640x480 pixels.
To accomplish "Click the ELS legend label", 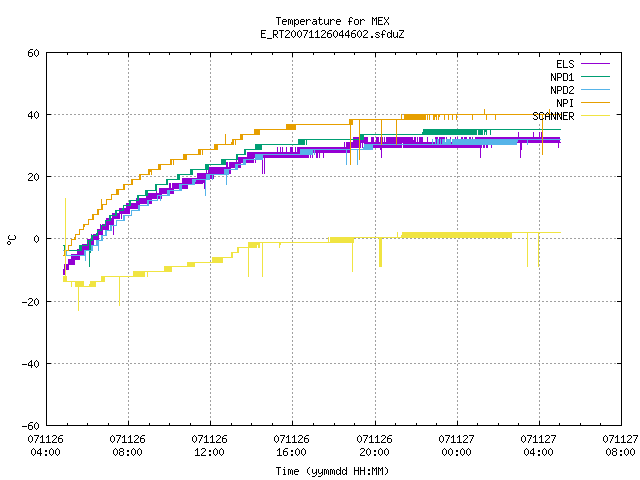I will (565, 64).
